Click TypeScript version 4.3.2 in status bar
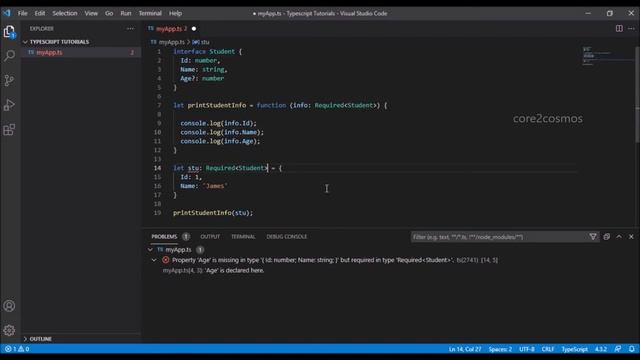Screen dimensions: 640x360 tap(601, 349)
